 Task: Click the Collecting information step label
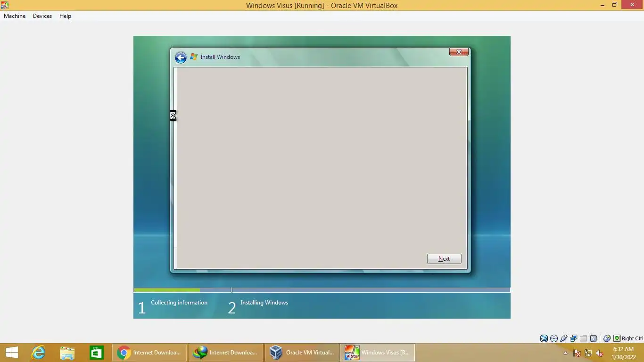[x=179, y=303]
